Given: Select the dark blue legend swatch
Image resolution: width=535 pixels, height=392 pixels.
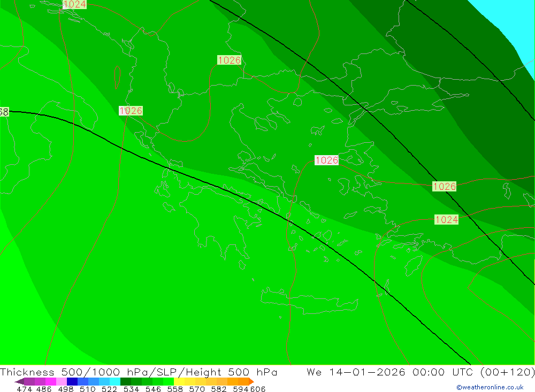Looking at the screenshot, I should tap(72, 381).
